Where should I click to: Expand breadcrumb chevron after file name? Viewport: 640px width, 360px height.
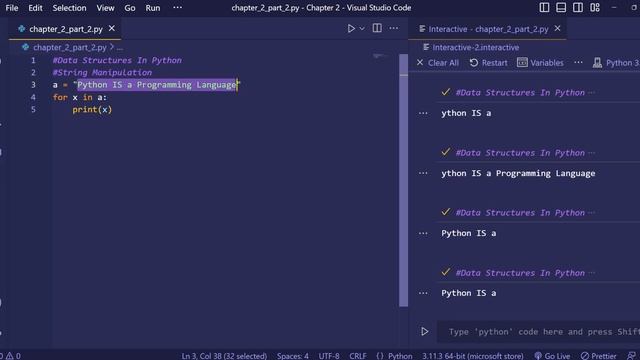112,47
